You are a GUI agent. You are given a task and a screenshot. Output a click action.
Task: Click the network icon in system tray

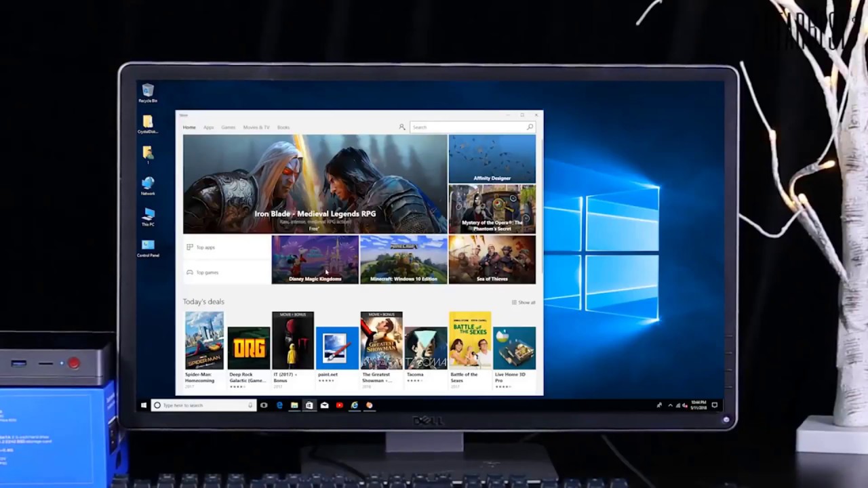point(677,405)
